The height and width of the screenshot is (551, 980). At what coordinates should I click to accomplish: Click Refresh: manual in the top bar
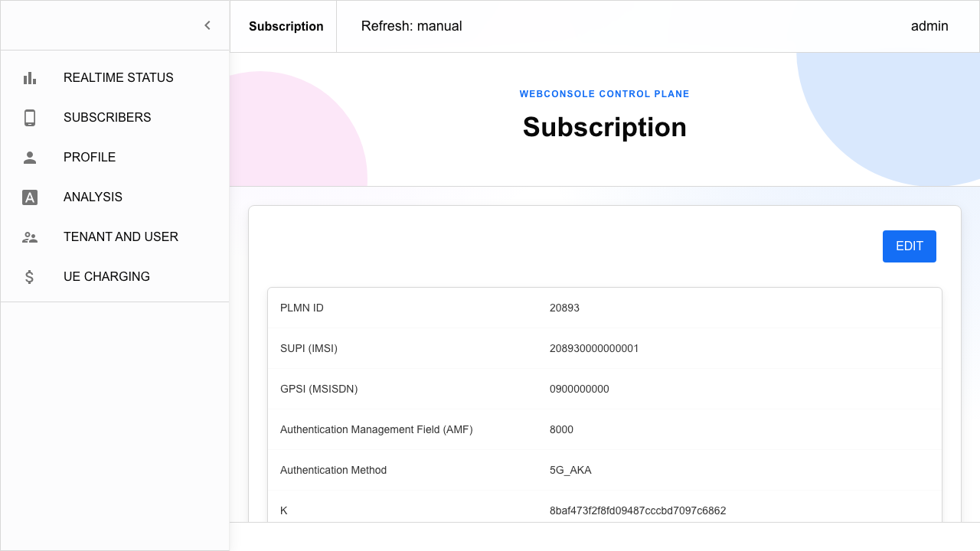click(x=412, y=26)
